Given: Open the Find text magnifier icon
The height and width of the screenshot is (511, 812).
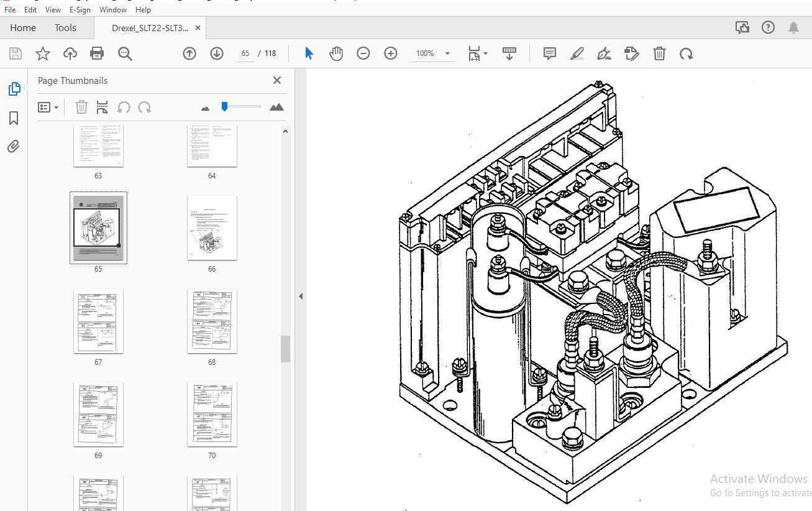Looking at the screenshot, I should (x=125, y=54).
